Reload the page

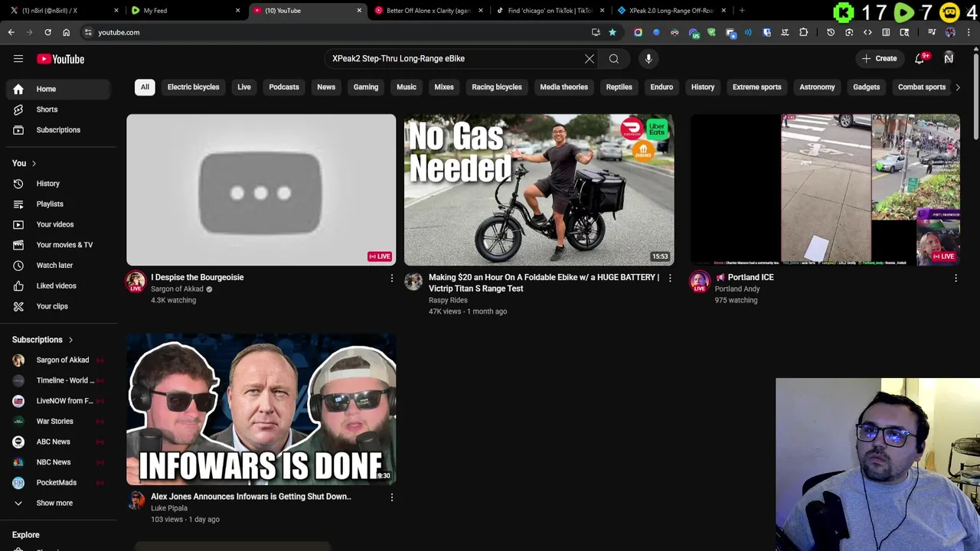[47, 32]
